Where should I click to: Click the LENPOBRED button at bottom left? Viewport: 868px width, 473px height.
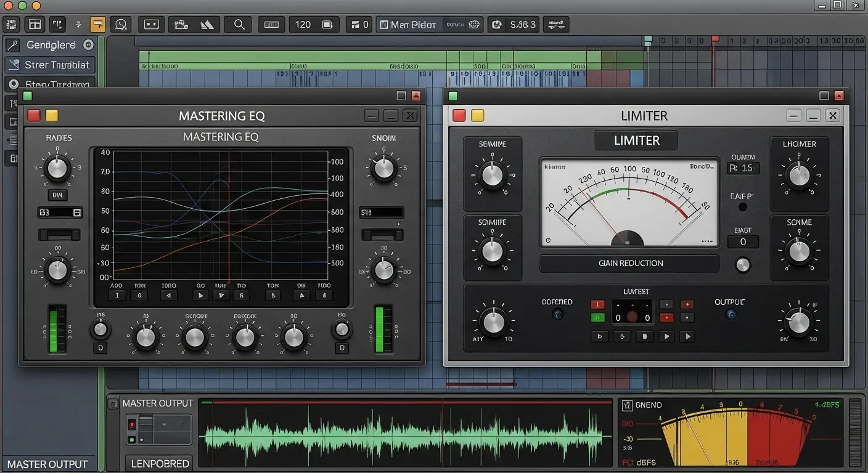tap(160, 464)
